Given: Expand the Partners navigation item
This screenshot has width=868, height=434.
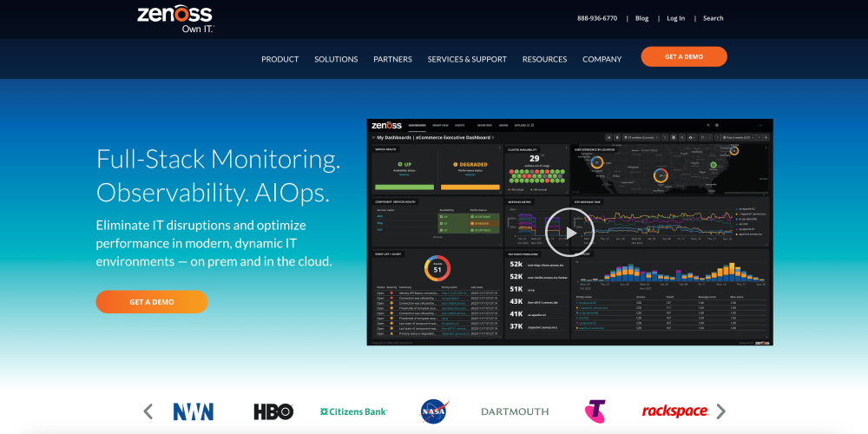Looking at the screenshot, I should [x=392, y=59].
